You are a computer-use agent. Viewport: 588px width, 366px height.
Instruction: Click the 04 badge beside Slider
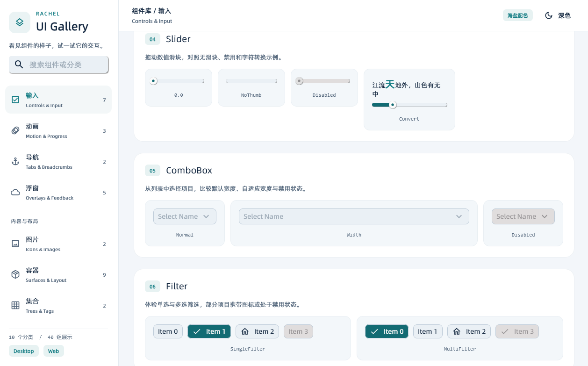152,39
